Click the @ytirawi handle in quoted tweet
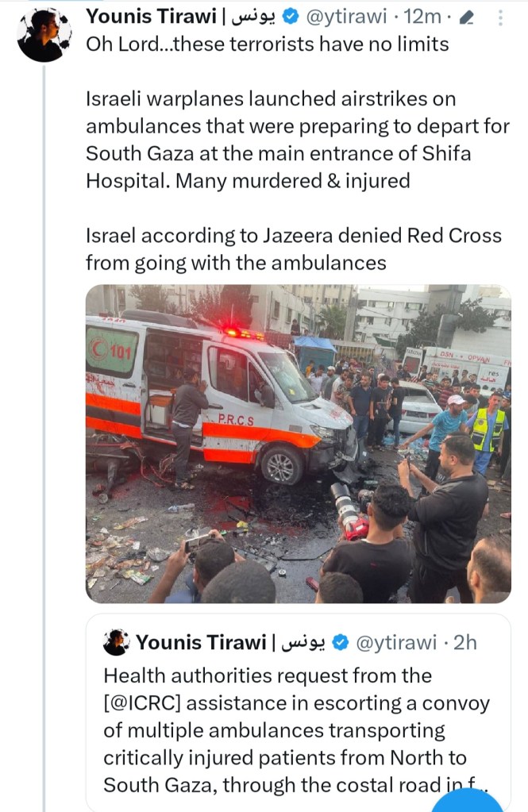This screenshot has height=812, width=528. [396, 643]
